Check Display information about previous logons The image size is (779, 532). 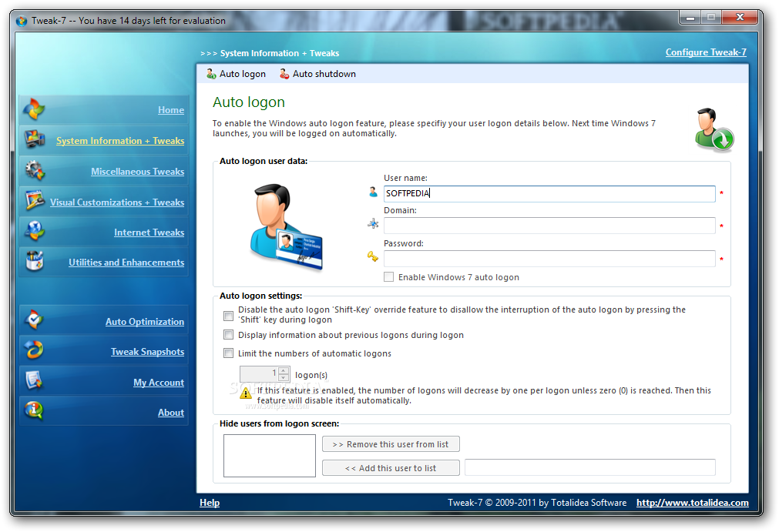click(x=229, y=335)
